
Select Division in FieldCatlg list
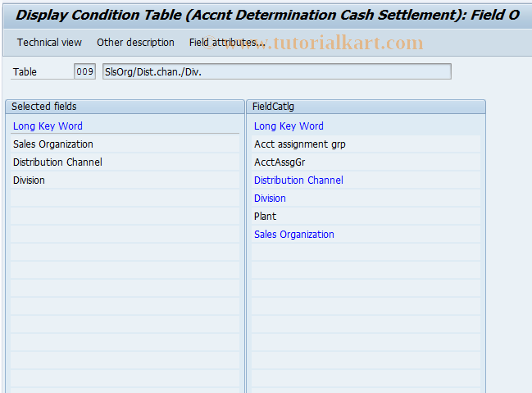tap(366, 198)
